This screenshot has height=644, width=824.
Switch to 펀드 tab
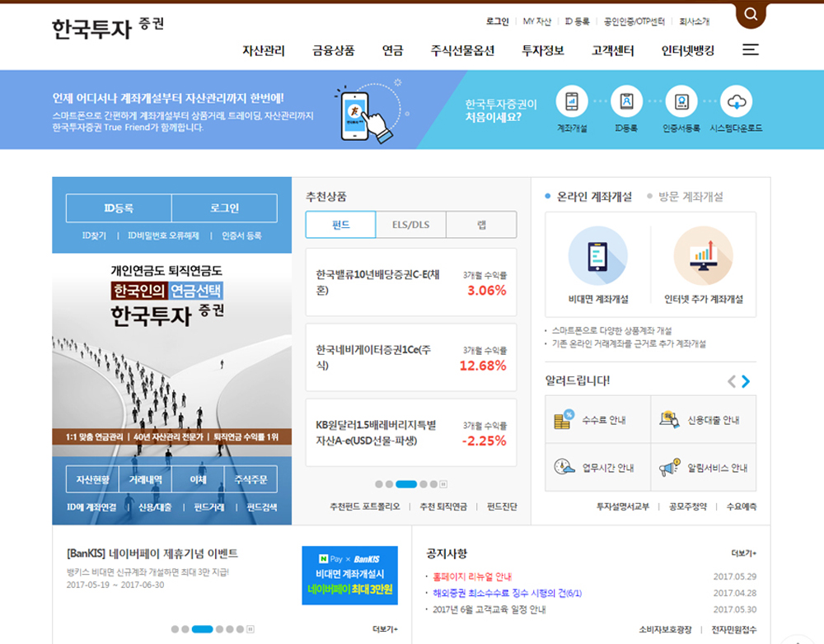click(x=340, y=225)
